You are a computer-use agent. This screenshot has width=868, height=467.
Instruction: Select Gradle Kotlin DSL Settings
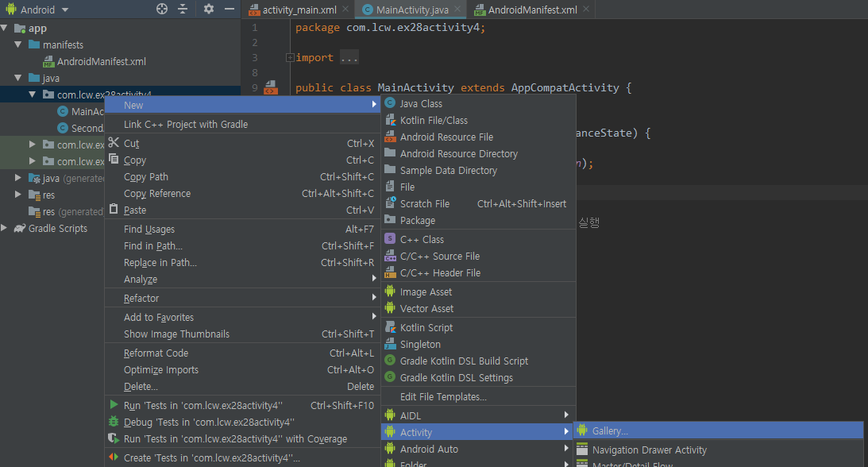coord(478,377)
